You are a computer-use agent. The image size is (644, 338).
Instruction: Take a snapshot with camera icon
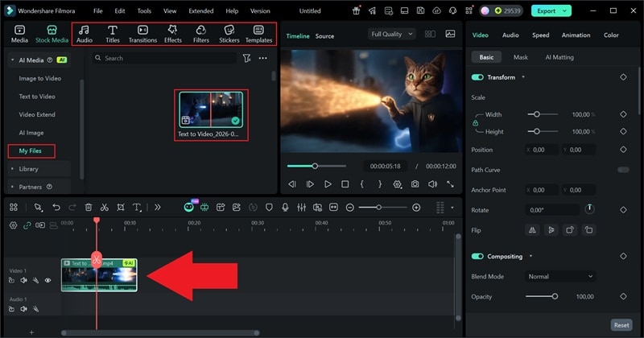(415, 184)
